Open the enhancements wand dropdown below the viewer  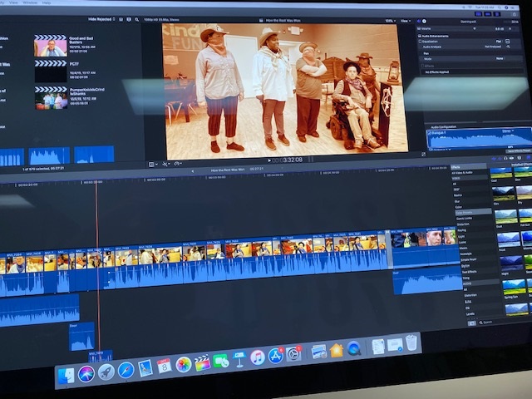[x=166, y=165]
